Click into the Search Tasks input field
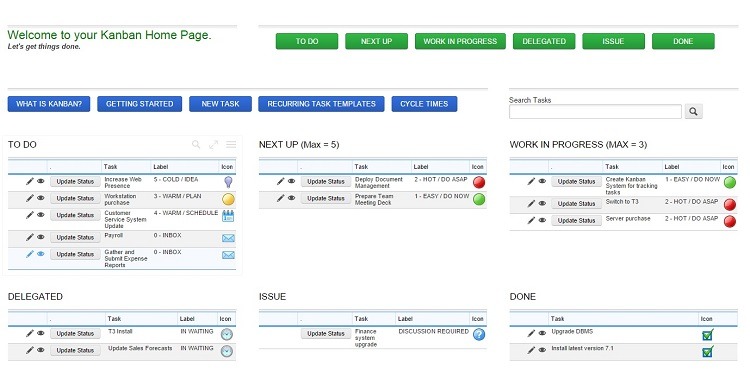This screenshot has height=379, width=750. click(x=595, y=111)
